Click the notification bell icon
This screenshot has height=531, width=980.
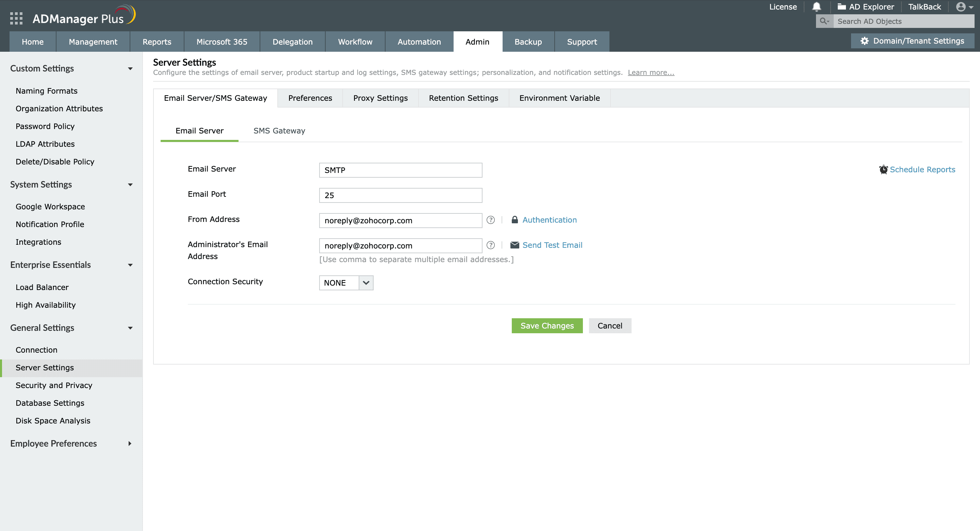tap(816, 7)
